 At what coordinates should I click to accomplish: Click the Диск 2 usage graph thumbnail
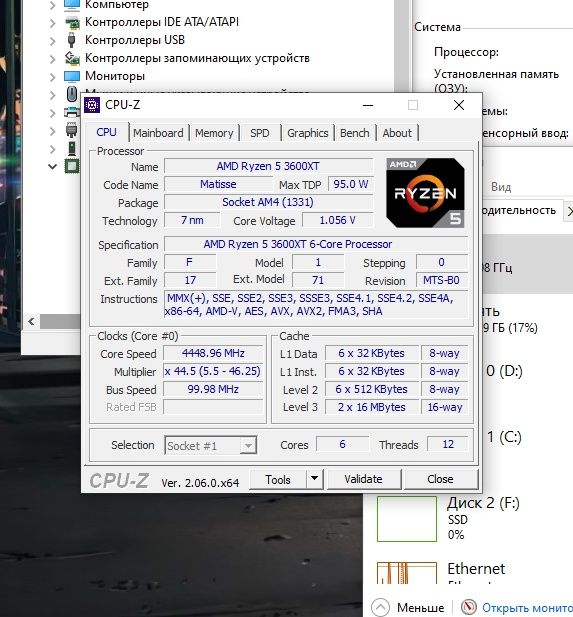point(407,519)
